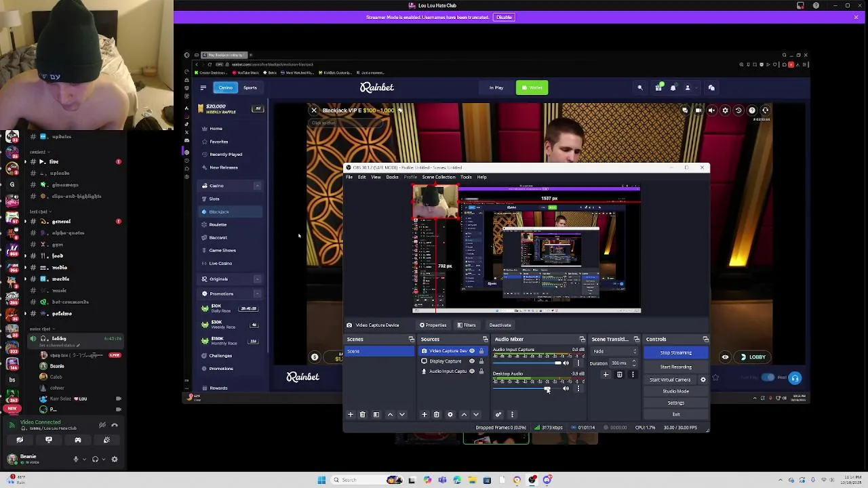Open Filters for the selected OBS source
The width and height of the screenshot is (868, 488).
click(467, 325)
